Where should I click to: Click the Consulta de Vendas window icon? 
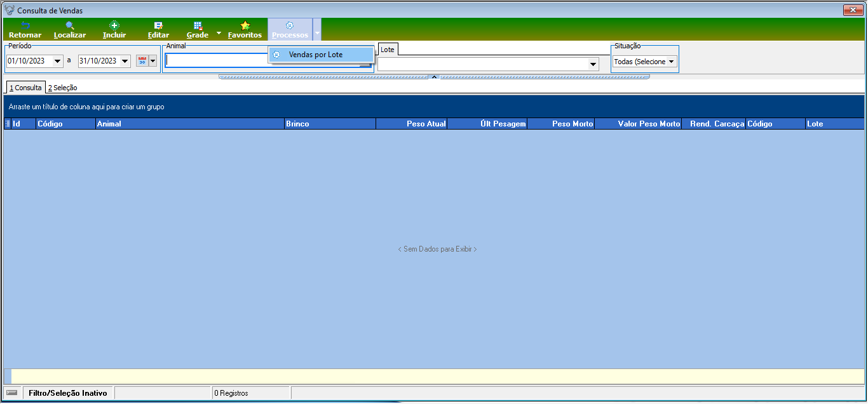coord(10,10)
